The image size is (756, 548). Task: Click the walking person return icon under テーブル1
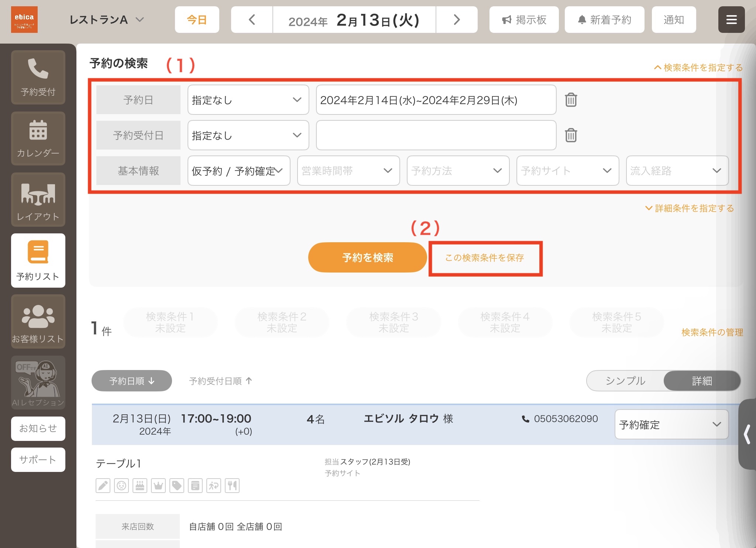tap(214, 486)
